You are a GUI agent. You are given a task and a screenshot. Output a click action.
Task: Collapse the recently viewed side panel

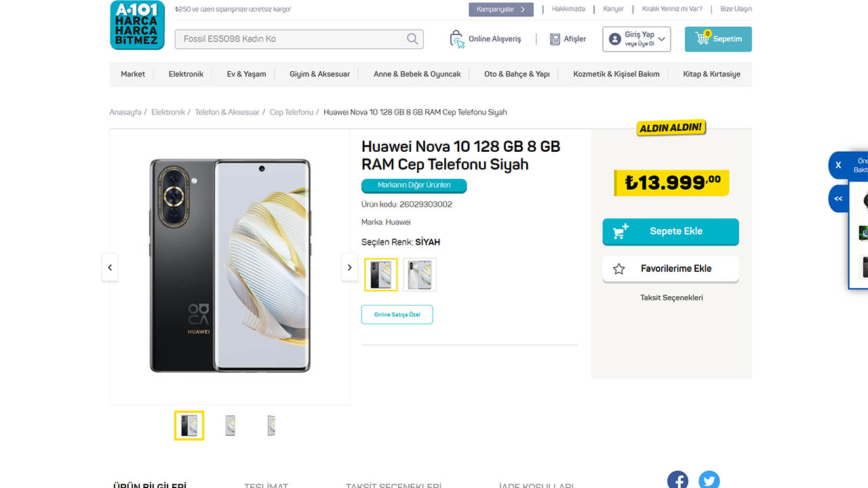838,199
